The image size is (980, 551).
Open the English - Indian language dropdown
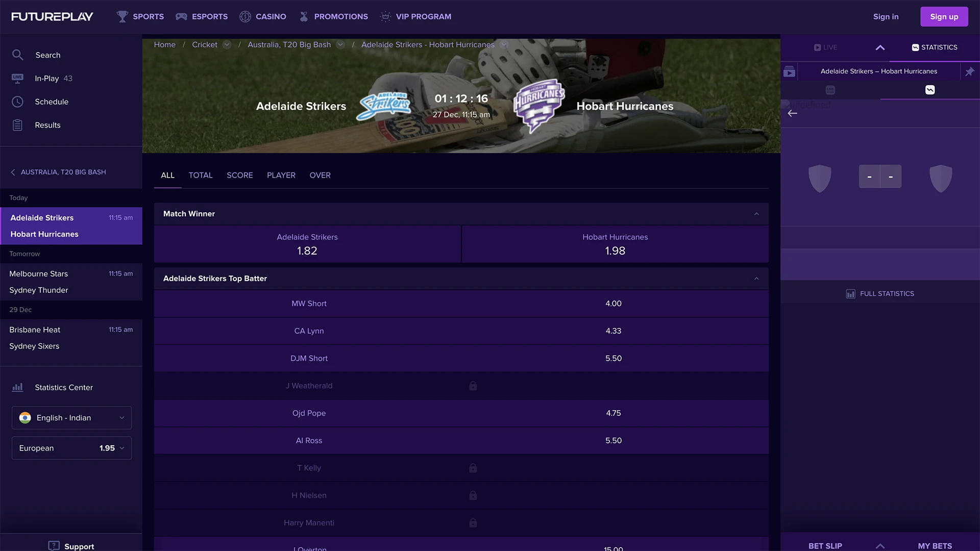pos(71,418)
